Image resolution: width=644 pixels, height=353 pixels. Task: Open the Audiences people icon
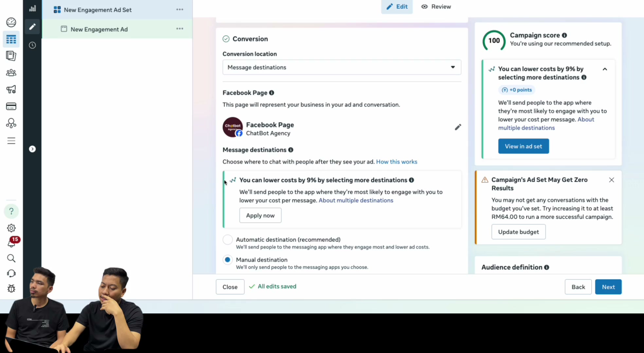click(11, 73)
